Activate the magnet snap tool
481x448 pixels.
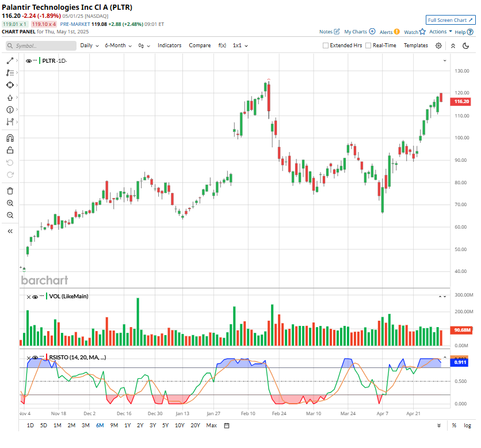10,138
